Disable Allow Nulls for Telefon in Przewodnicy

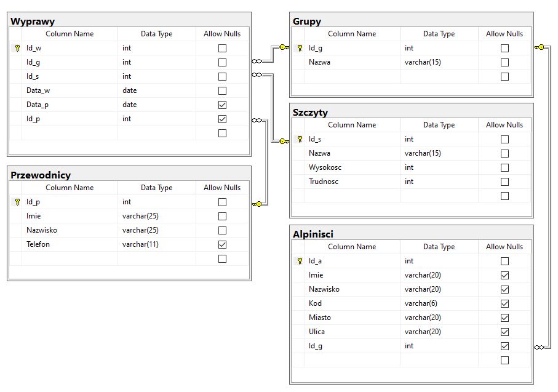pyautogui.click(x=222, y=244)
